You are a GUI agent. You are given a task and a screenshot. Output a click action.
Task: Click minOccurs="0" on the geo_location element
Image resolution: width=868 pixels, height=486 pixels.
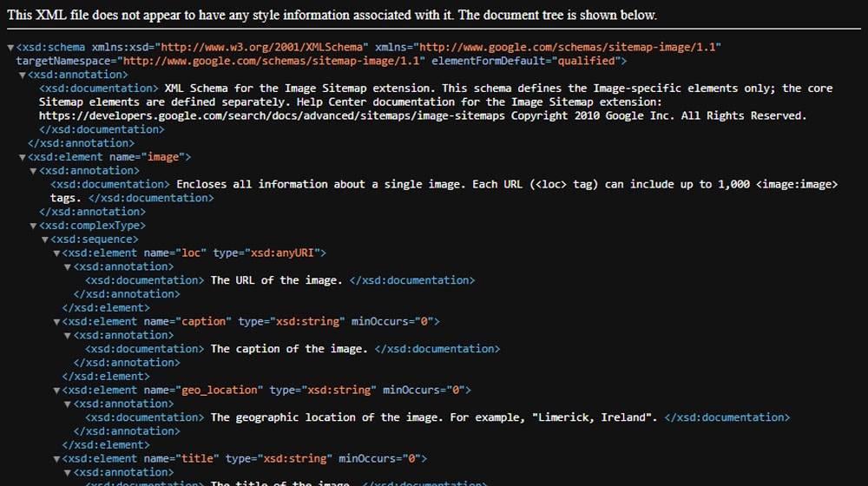[424, 391]
